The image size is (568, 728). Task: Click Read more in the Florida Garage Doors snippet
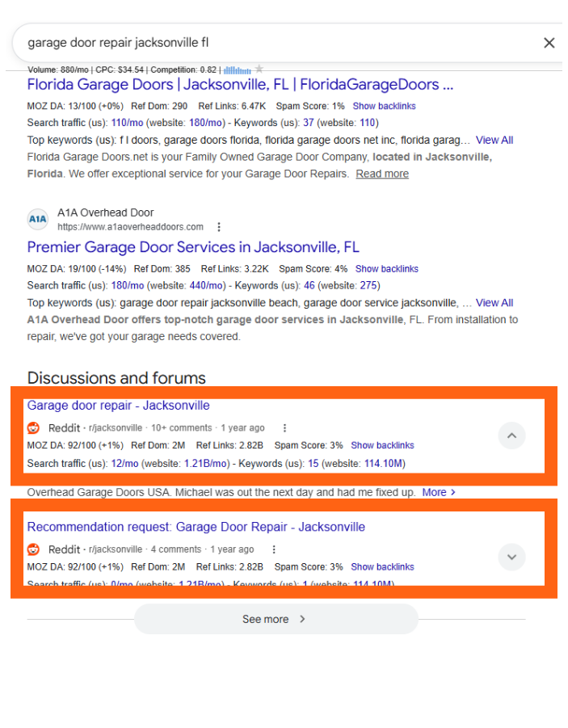[382, 174]
